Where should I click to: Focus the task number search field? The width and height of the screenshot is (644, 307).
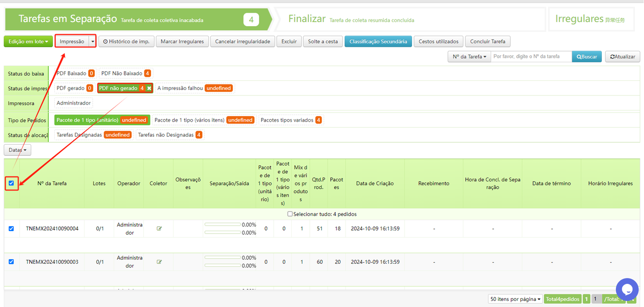(x=531, y=57)
